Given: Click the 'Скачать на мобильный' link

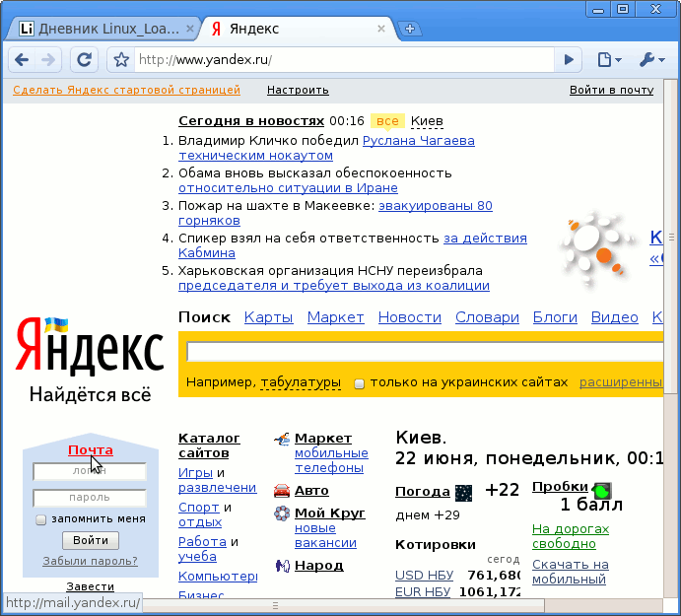Looking at the screenshot, I should coord(571,572).
